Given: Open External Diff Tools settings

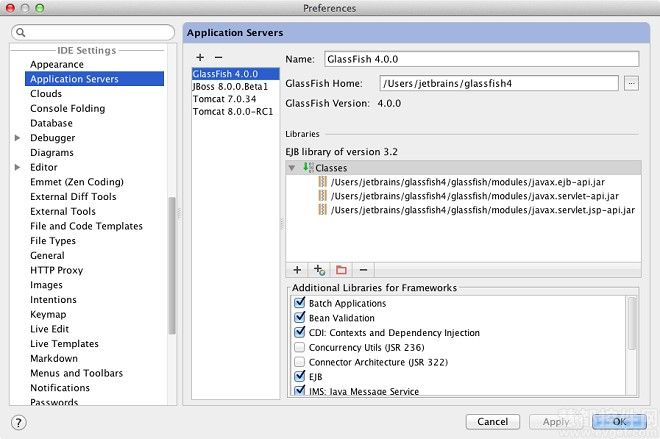Looking at the screenshot, I should (73, 197).
